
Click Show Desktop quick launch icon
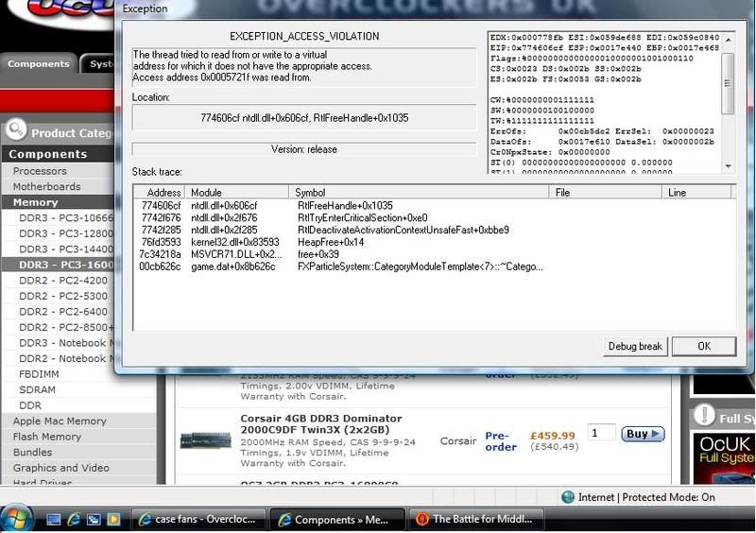pos(54,520)
